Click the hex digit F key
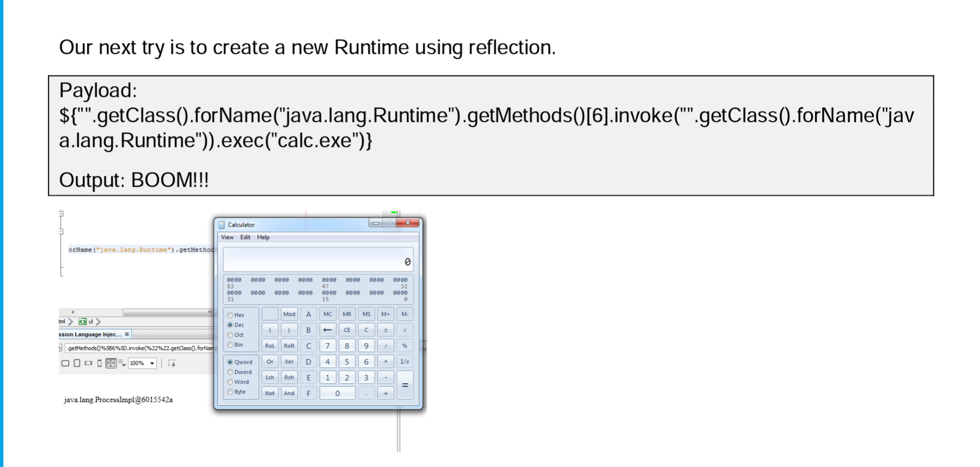Viewport: 980px width, 467px height. [309, 393]
